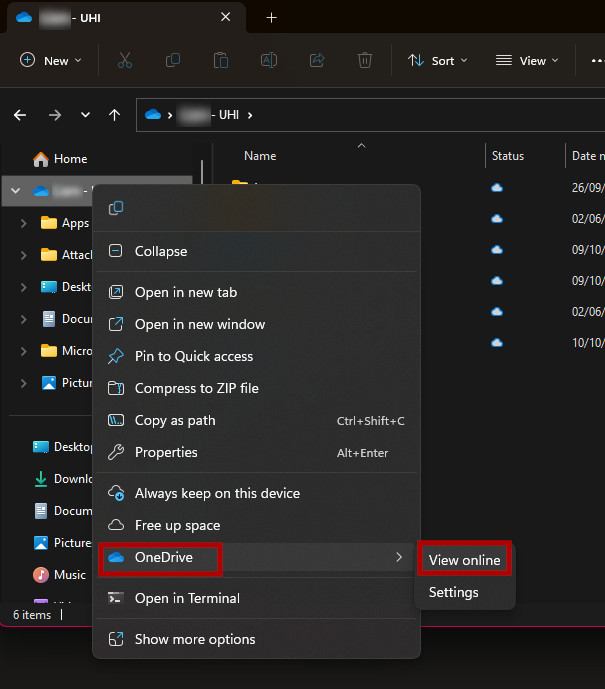This screenshot has height=689, width=605.
Task: Select Always keep on this device
Action: 217,493
